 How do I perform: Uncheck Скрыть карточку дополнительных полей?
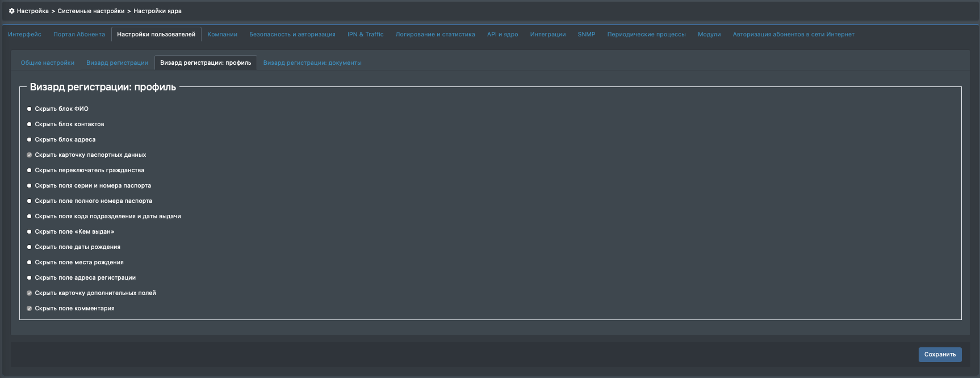pyautogui.click(x=30, y=293)
